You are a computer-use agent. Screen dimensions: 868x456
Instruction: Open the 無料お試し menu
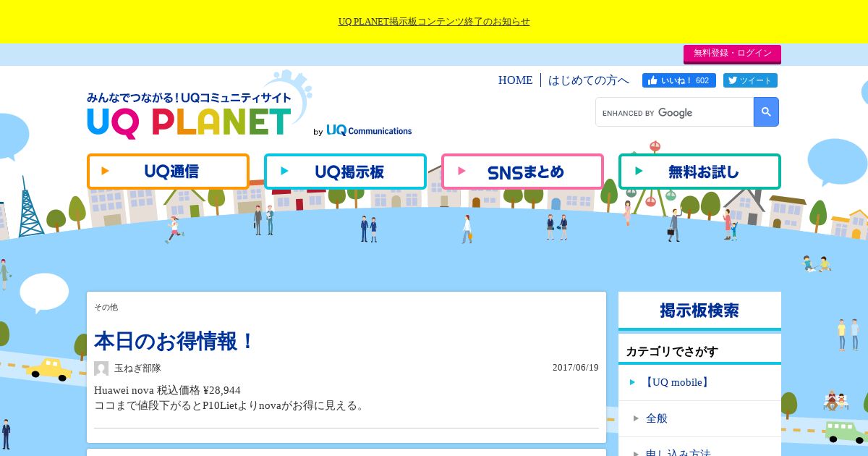[x=699, y=172]
